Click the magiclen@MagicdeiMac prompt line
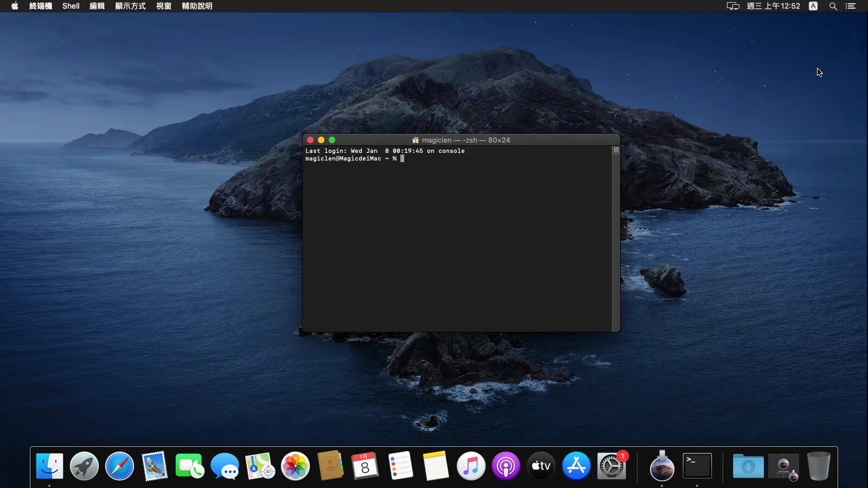Image resolution: width=868 pixels, height=488 pixels. click(x=355, y=158)
